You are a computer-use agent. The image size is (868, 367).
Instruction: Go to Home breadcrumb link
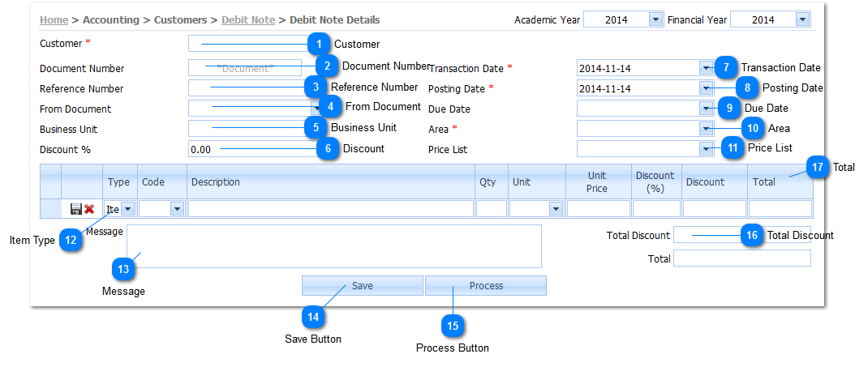tap(54, 19)
